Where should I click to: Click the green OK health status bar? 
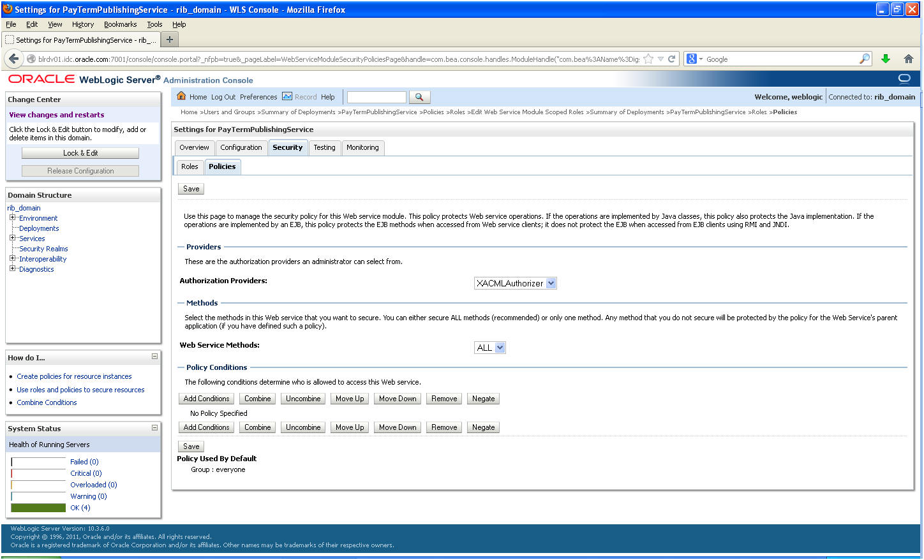click(38, 508)
